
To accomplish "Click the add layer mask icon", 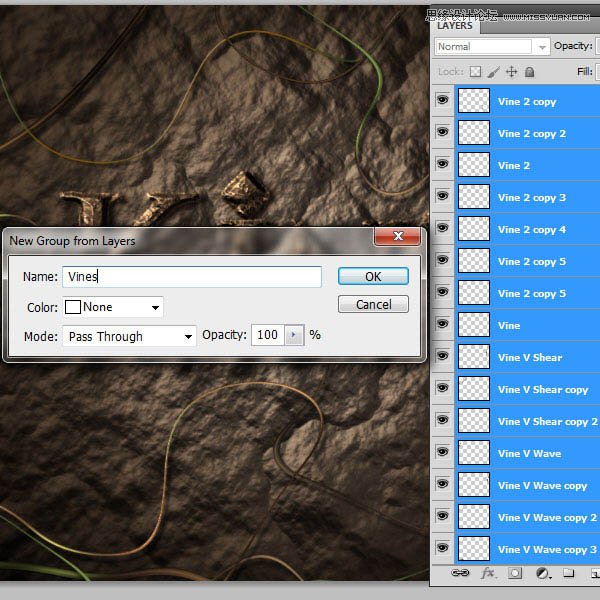I will click(515, 573).
